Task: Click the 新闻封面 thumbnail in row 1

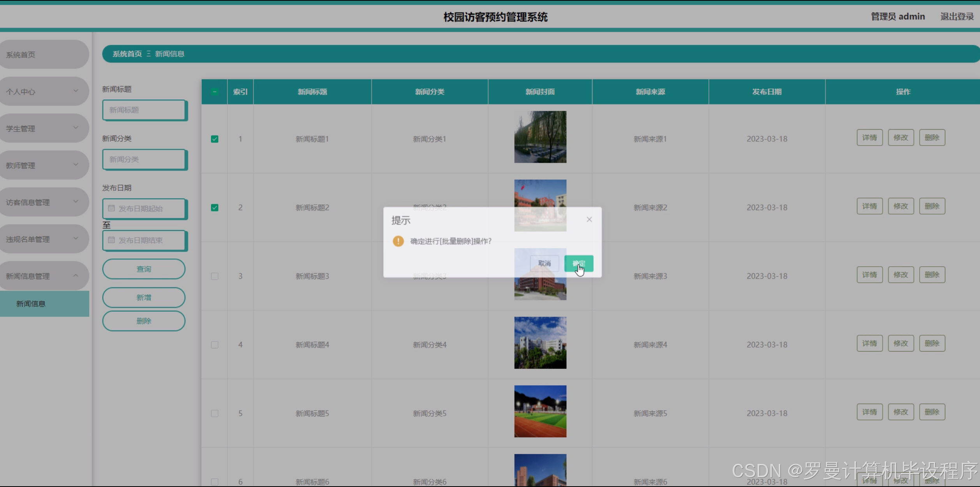Action: pos(540,137)
